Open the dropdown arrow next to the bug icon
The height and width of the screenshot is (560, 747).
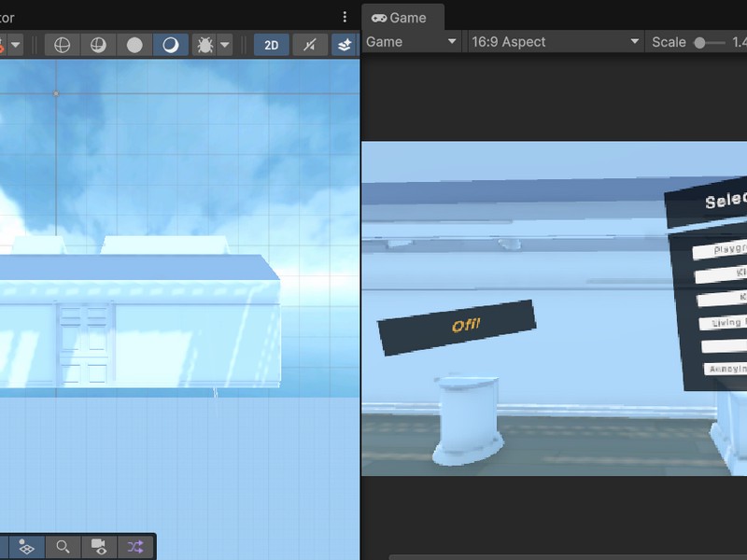225,42
